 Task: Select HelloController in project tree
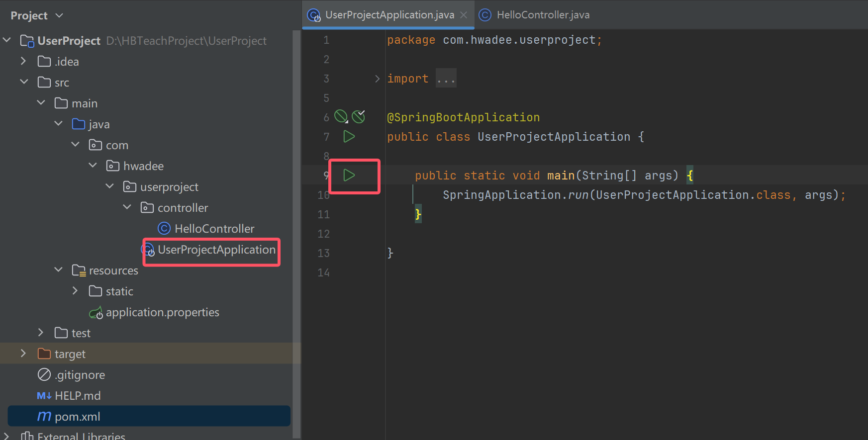click(214, 229)
